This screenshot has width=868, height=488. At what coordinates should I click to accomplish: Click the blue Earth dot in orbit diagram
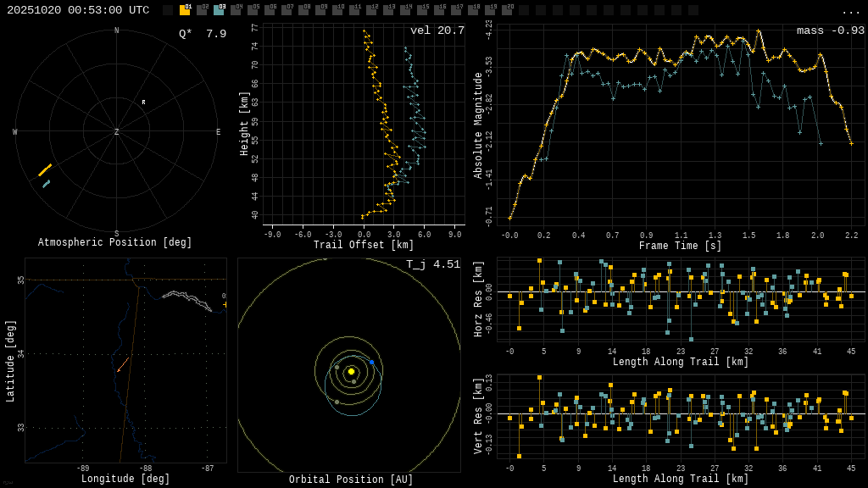click(x=371, y=362)
